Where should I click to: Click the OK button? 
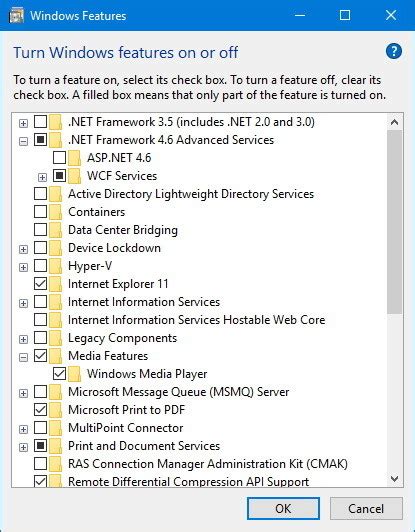point(283,508)
